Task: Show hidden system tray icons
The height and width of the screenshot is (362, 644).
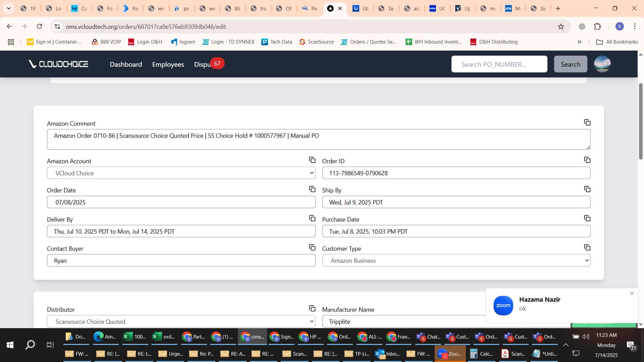Action: [x=566, y=345]
